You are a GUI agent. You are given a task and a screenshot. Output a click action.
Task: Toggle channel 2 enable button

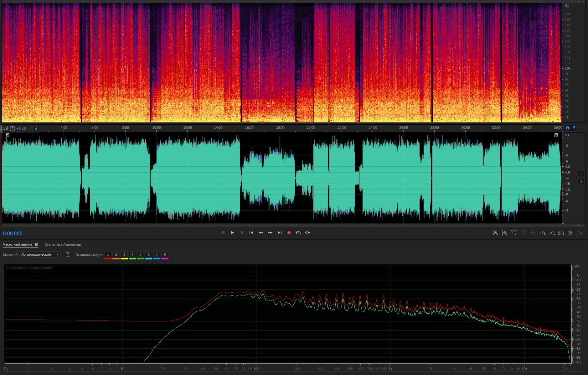581,182
